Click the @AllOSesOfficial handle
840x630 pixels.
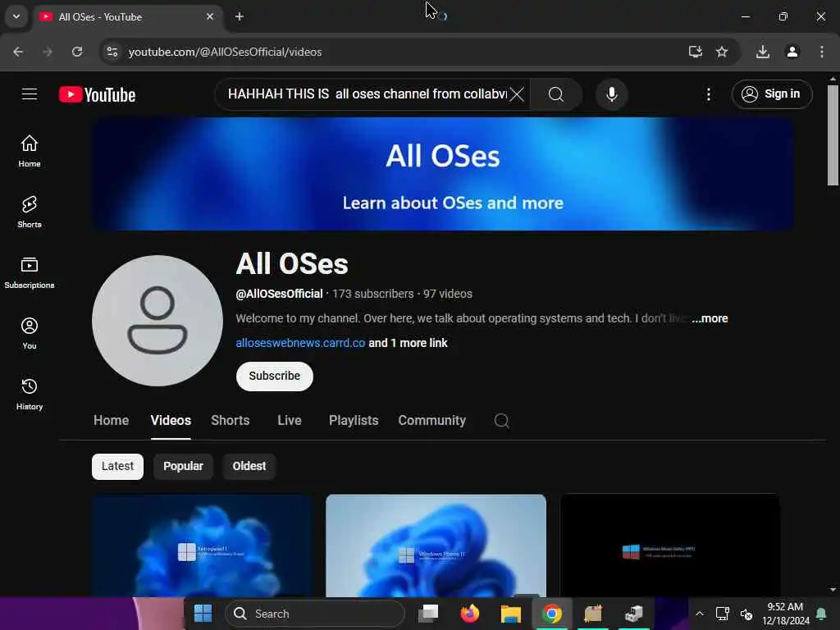click(279, 294)
